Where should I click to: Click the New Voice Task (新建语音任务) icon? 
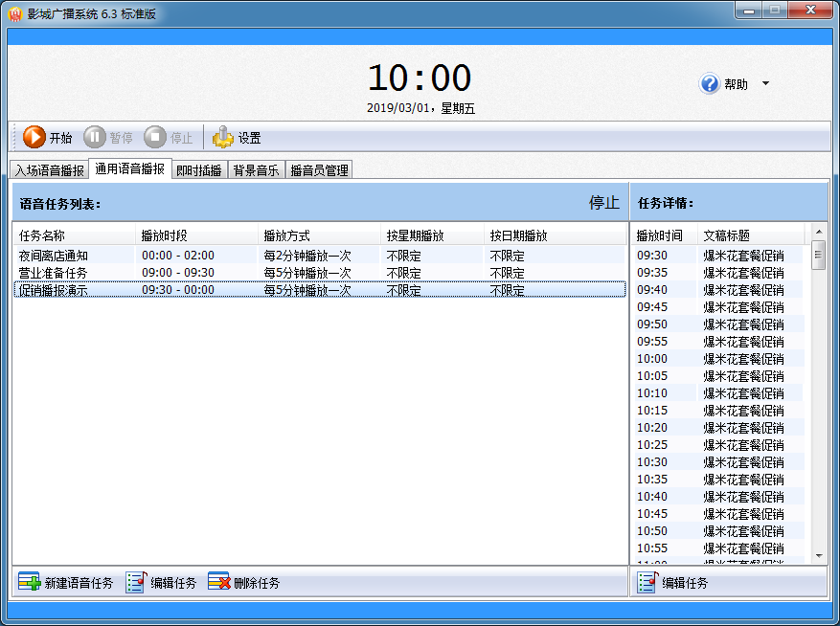tap(29, 582)
